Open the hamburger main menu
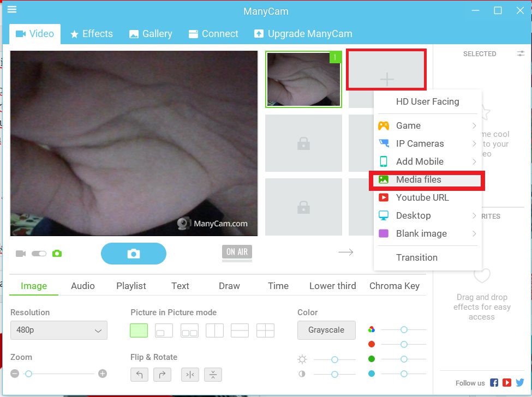Screen dimensions: 532x397 pos(12,9)
